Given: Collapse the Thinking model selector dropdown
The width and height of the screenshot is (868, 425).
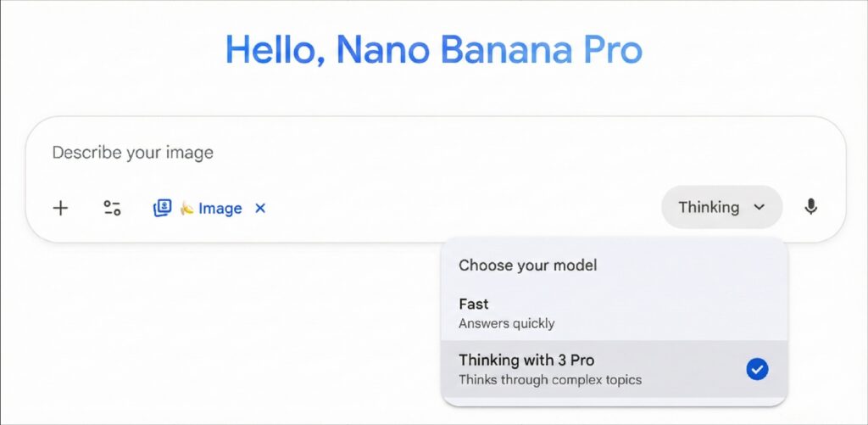Looking at the screenshot, I should point(721,207).
